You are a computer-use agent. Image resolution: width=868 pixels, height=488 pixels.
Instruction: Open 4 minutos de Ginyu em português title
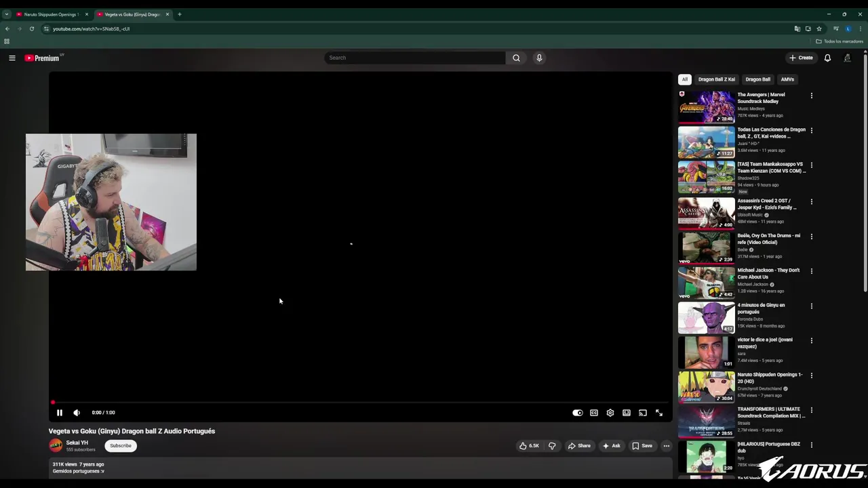tap(761, 308)
